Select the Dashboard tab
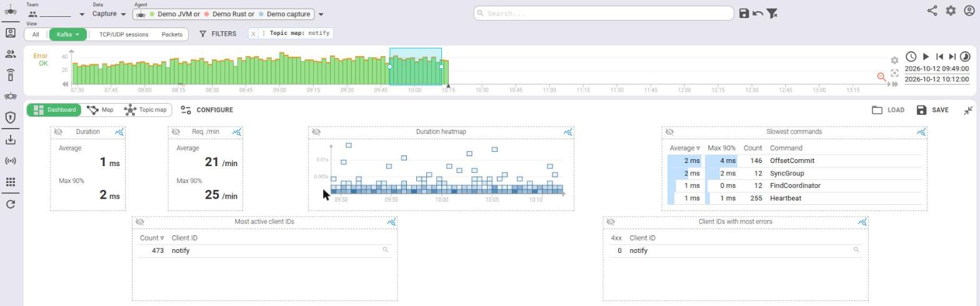This screenshot has width=980, height=306. click(54, 110)
